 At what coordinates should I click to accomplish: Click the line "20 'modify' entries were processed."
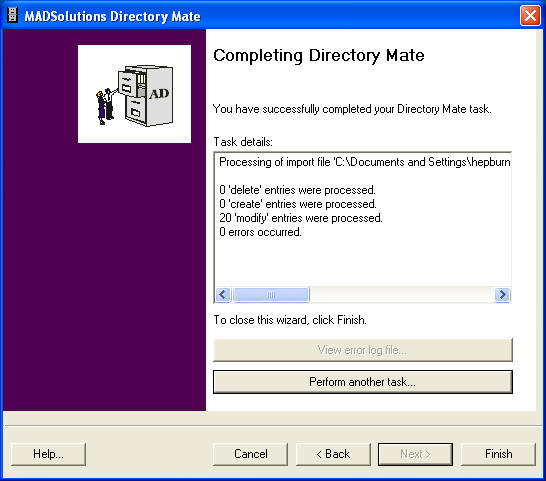[x=301, y=218]
